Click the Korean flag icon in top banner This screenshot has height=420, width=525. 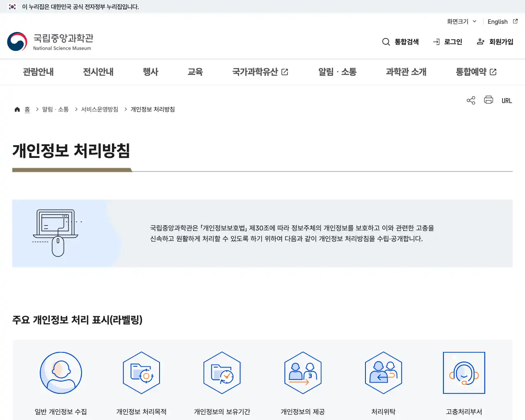11,7
